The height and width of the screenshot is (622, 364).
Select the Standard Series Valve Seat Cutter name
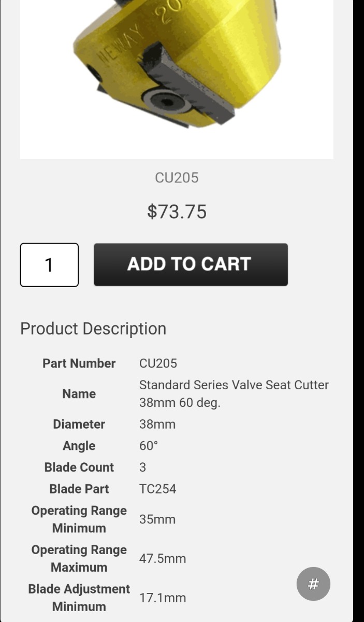(x=234, y=393)
